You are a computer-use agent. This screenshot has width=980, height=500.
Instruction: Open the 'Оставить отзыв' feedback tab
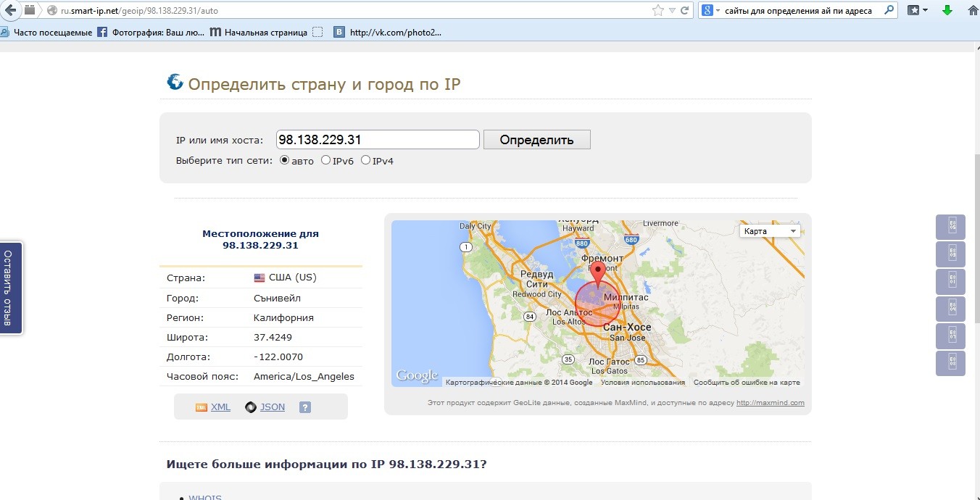pos(10,288)
